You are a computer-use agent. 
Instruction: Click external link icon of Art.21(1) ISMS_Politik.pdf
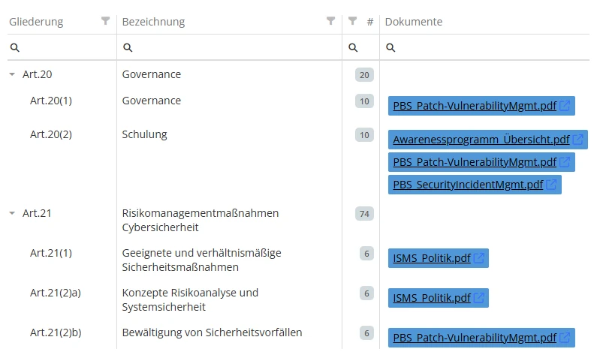pos(479,258)
